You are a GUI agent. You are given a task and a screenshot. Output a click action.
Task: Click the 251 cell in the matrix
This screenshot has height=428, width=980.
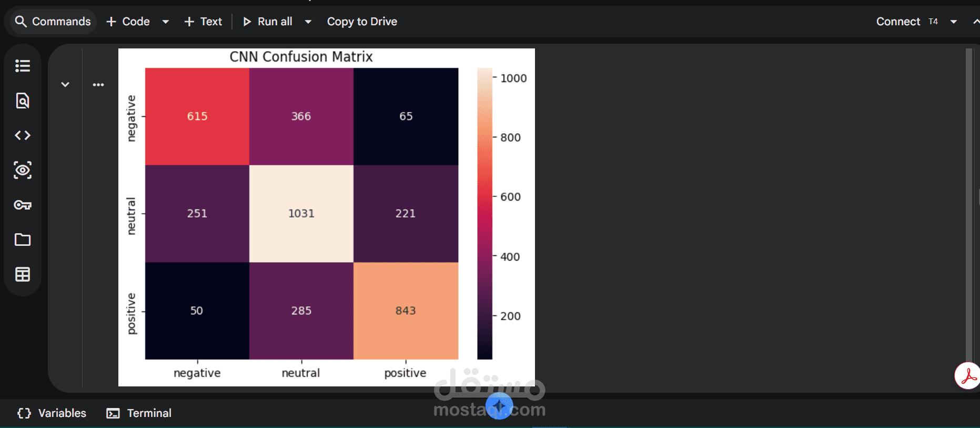(197, 214)
